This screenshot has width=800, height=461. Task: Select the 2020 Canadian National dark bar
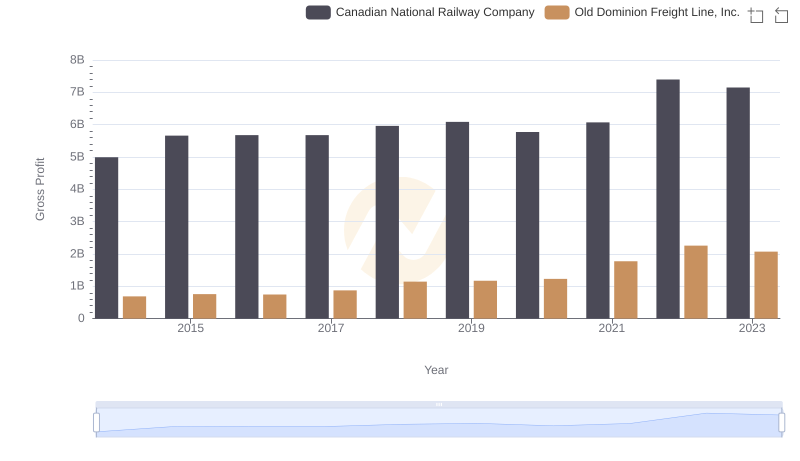pos(528,225)
